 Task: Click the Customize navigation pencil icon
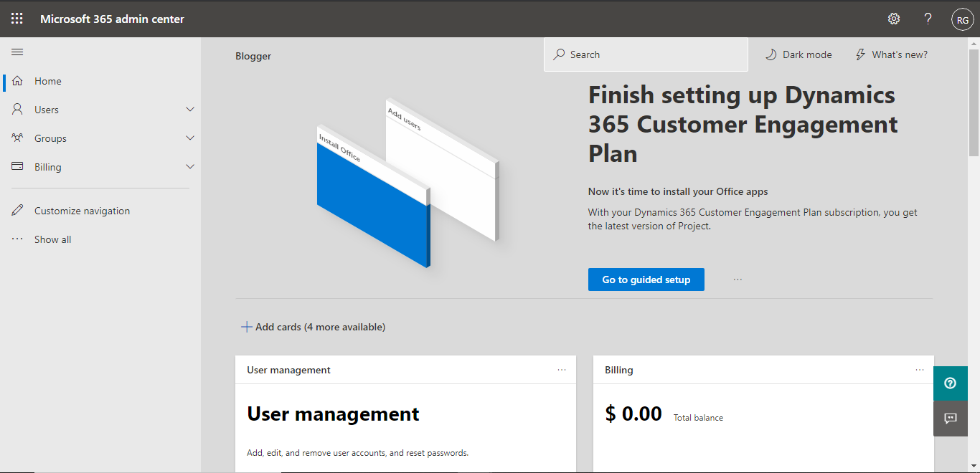click(x=18, y=211)
